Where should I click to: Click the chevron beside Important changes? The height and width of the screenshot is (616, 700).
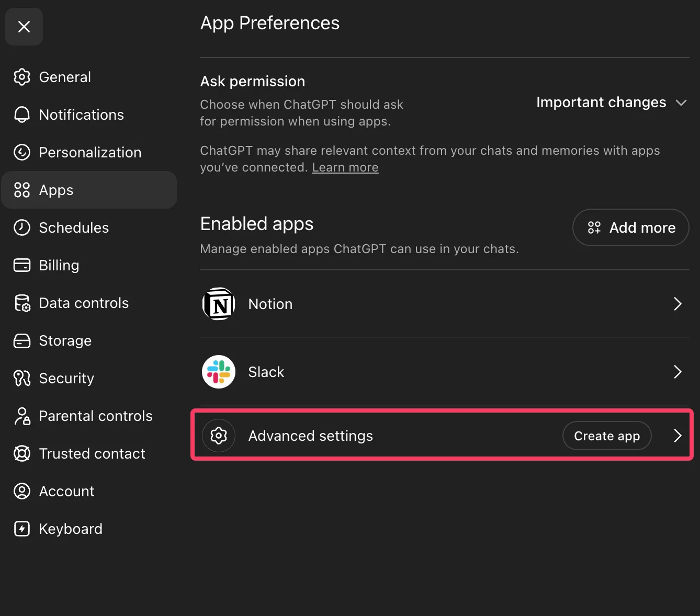tap(681, 102)
